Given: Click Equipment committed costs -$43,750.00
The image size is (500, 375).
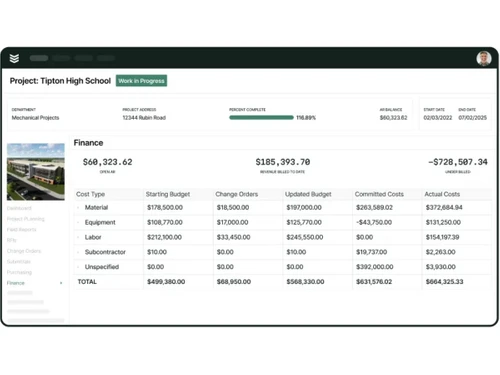Looking at the screenshot, I should click(x=374, y=222).
